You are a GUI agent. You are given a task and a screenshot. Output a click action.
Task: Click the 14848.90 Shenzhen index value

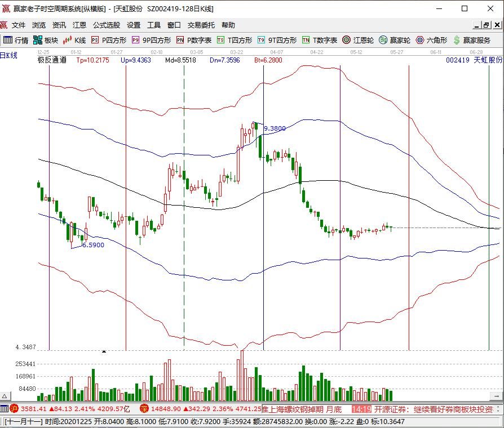coord(166,409)
